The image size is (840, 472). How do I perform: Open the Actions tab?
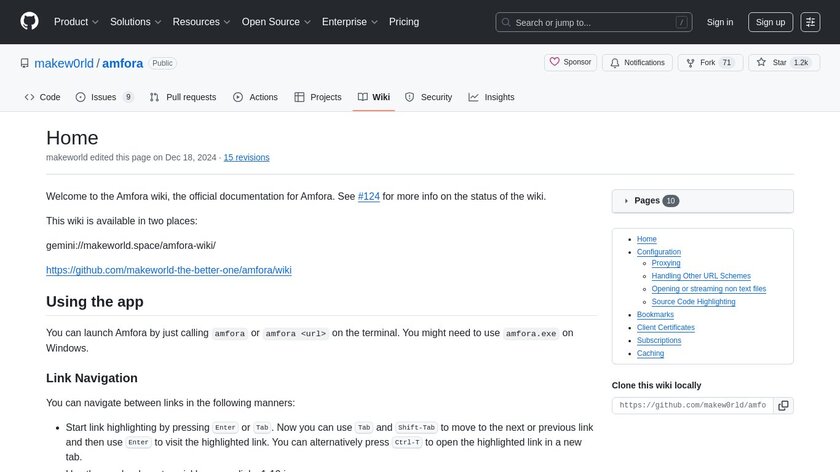255,97
